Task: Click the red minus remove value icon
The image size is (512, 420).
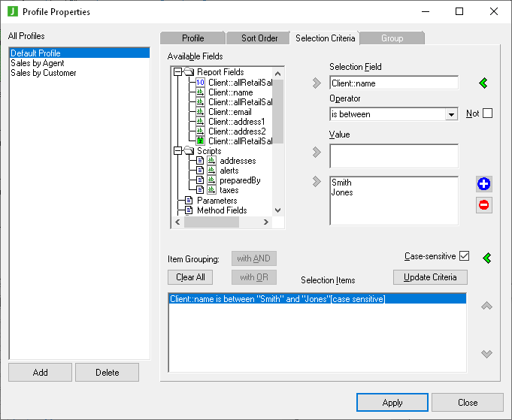Action: [484, 204]
